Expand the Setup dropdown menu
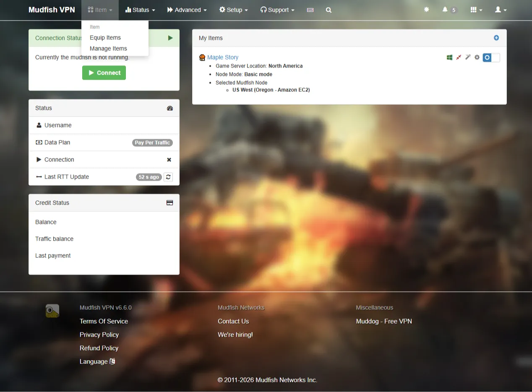 click(233, 10)
